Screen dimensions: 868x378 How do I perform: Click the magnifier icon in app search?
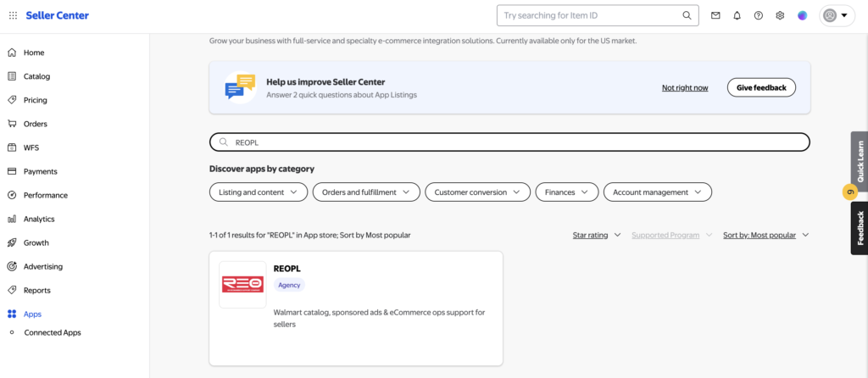click(224, 142)
